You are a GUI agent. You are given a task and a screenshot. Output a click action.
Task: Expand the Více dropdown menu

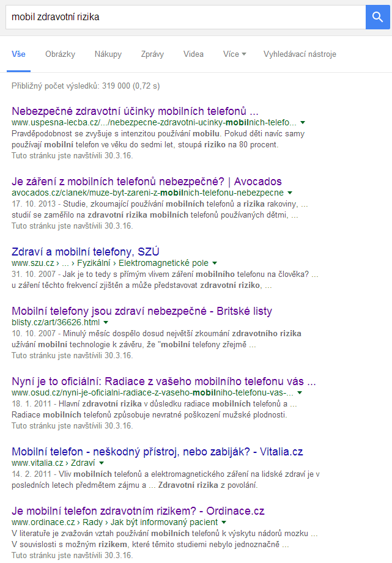tap(234, 54)
